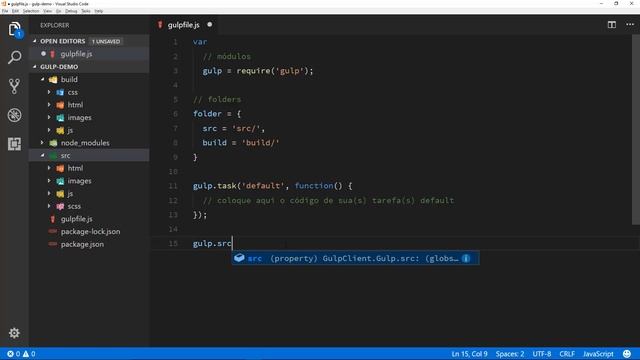Click the node_modules folder icon
Viewport: 640px width, 360px height.
pyautogui.click(x=53, y=143)
